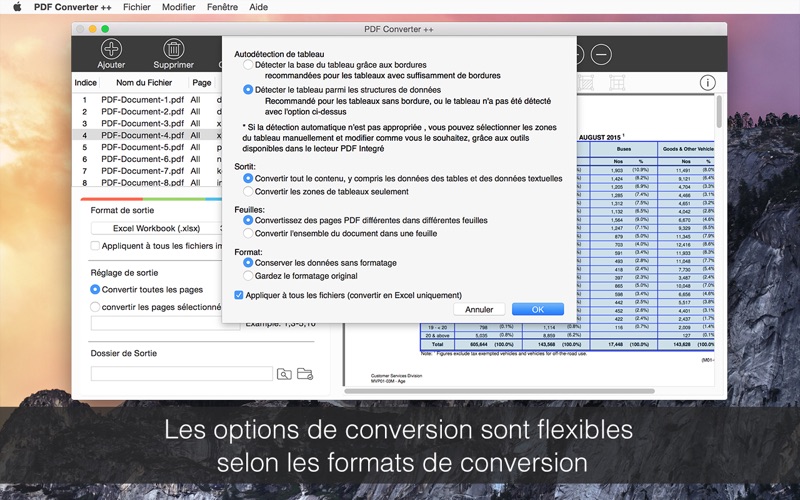This screenshot has width=800, height=500.
Task: Select PDF-Document-3.pdf row
Action: [x=148, y=123]
